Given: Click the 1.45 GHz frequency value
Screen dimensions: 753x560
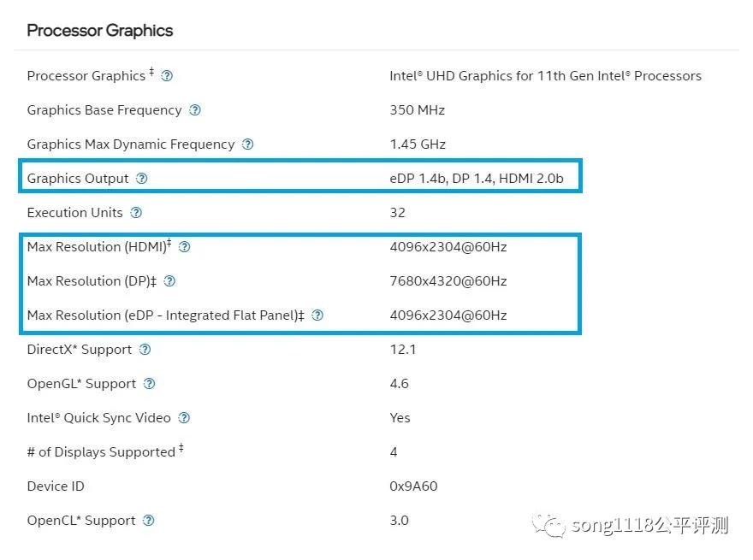Looking at the screenshot, I should point(418,144).
